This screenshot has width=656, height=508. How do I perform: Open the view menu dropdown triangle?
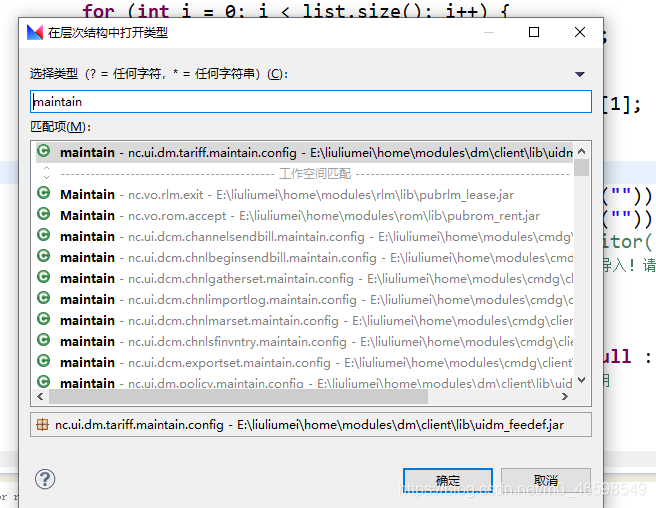pyautogui.click(x=579, y=74)
